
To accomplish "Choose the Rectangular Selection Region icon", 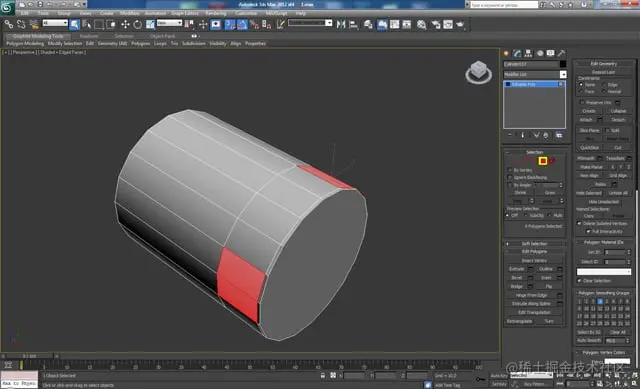I will (99, 24).
